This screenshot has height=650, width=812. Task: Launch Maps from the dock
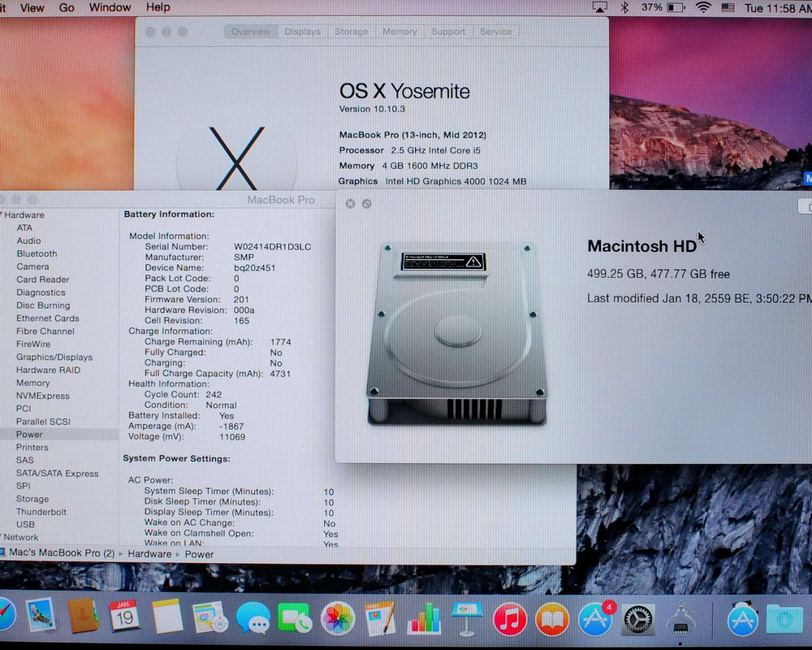(x=209, y=617)
